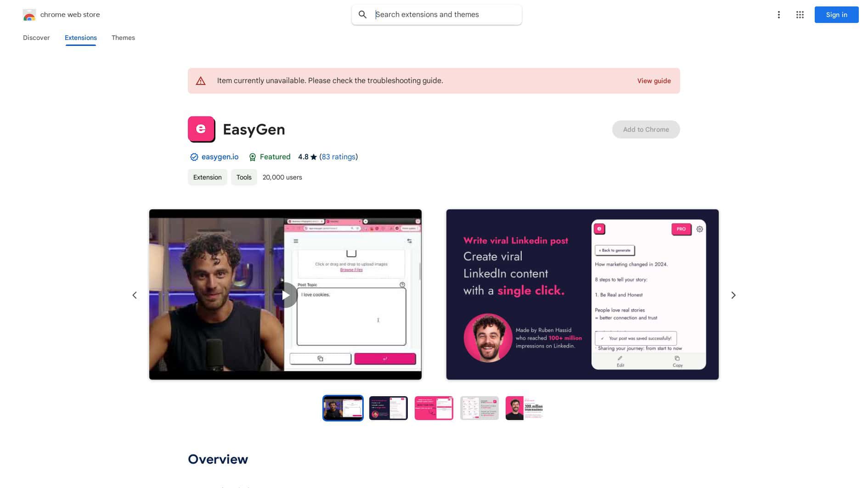Image resolution: width=868 pixels, height=488 pixels.
Task: Open the three-dot overflow menu
Action: pyautogui.click(x=779, y=15)
